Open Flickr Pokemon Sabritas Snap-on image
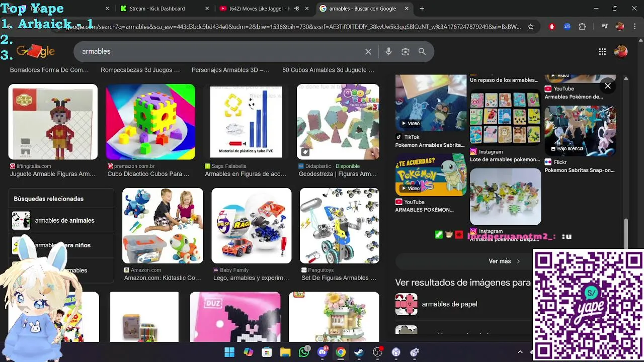The height and width of the screenshot is (362, 644). tap(580, 131)
